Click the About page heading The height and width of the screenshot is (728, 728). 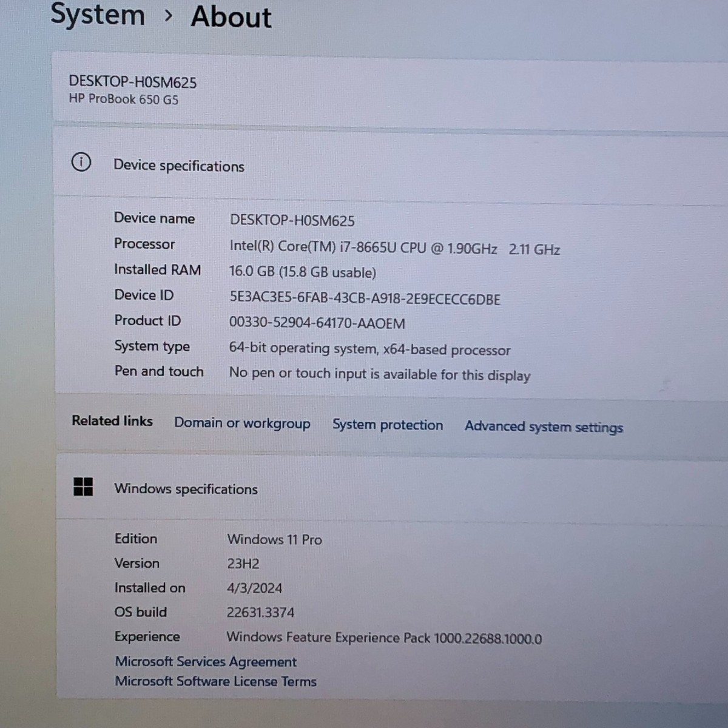coord(231,16)
